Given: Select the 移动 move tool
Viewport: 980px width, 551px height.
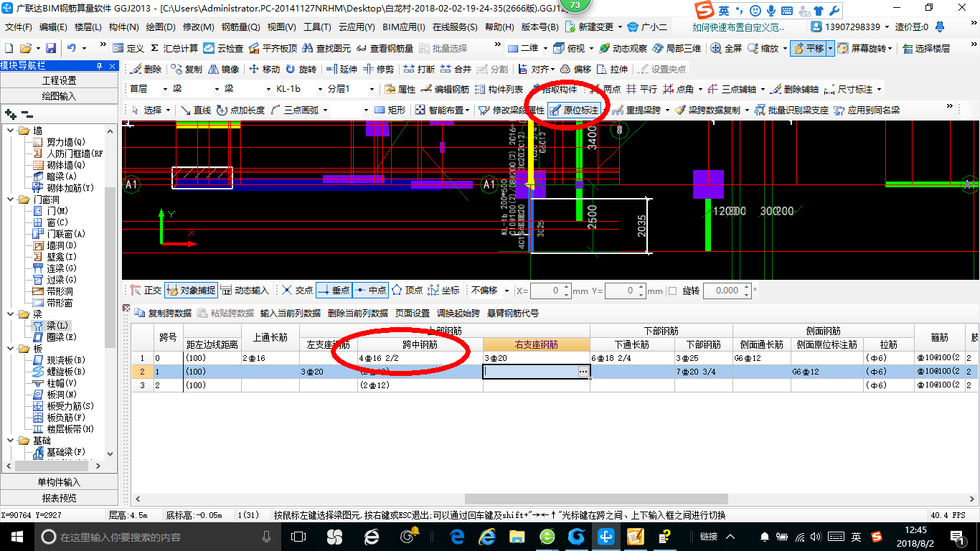Looking at the screenshot, I should [x=264, y=69].
